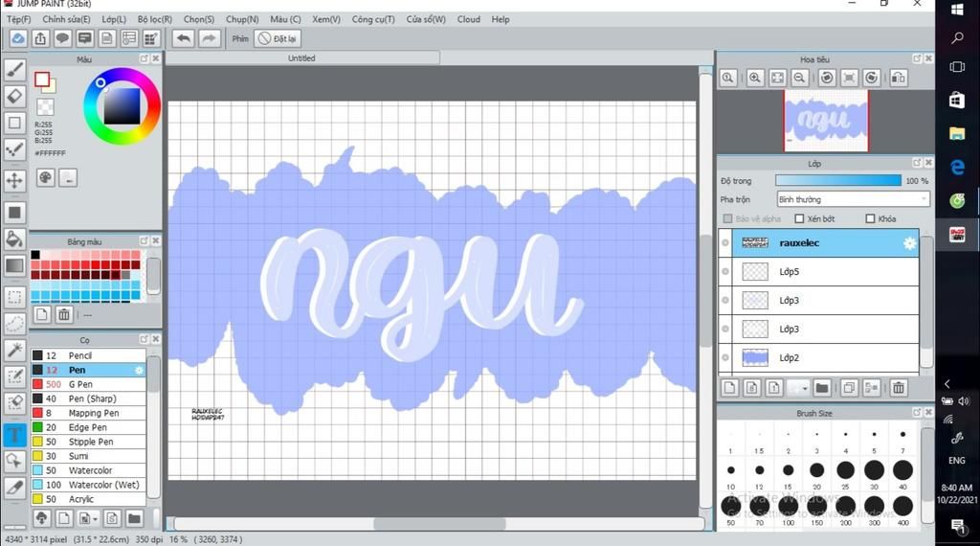Toggle Bảo vệ alpha checkbox

click(x=727, y=219)
